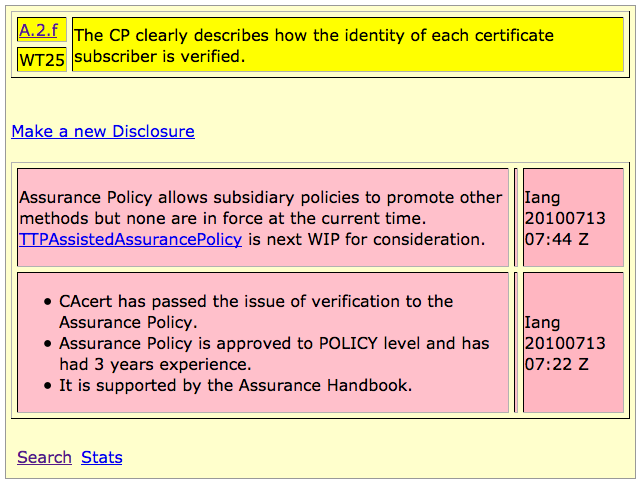Click the WT25 label cell
Screen dimensions: 642x486
[x=41, y=60]
